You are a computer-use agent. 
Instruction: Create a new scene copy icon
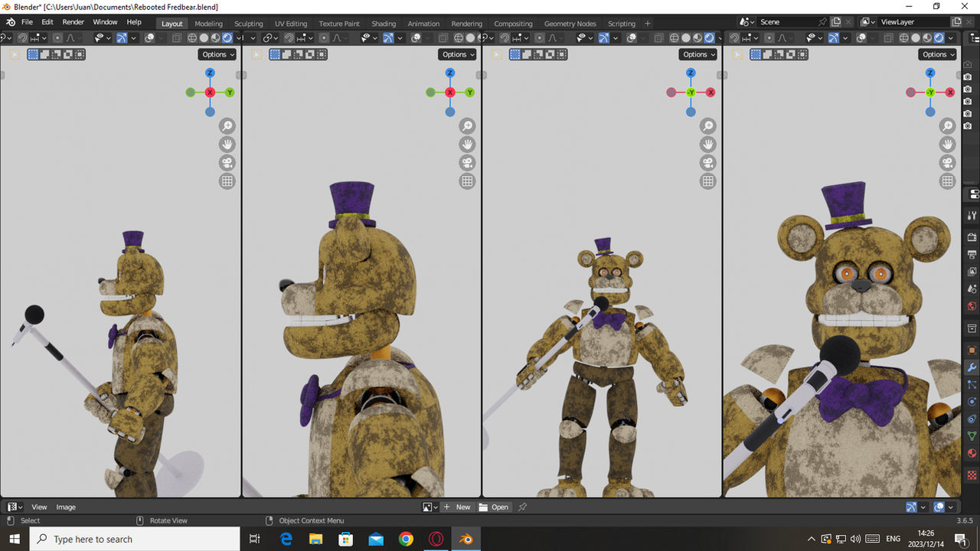pyautogui.click(x=836, y=22)
